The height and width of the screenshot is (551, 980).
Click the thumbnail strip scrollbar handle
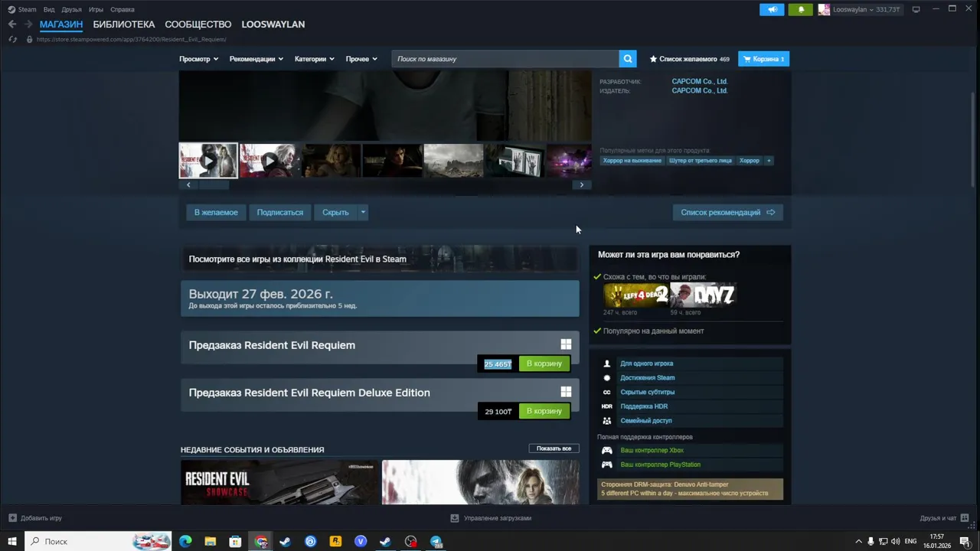click(215, 184)
